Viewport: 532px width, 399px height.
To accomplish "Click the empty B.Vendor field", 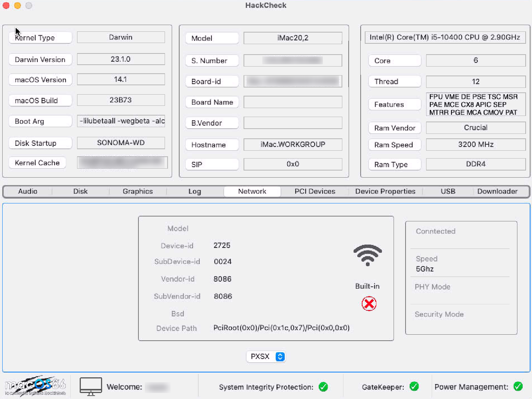I will pos(293,123).
